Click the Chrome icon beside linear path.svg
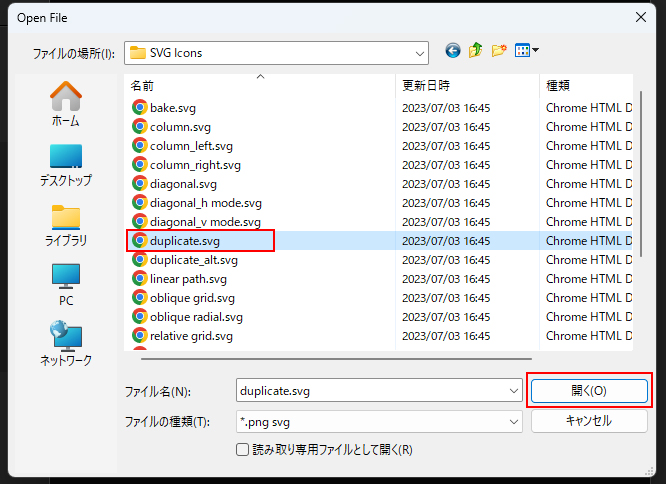The width and height of the screenshot is (666, 484). (x=139, y=279)
